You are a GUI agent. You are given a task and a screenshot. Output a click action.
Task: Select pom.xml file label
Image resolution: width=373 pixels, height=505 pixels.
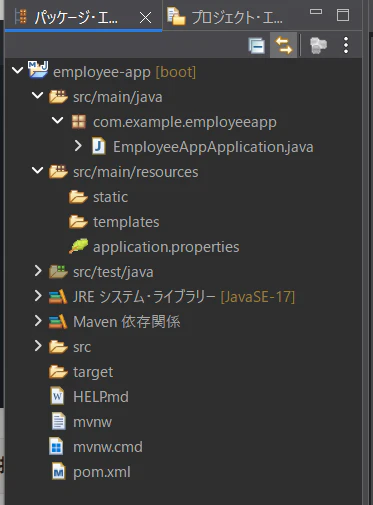point(102,472)
